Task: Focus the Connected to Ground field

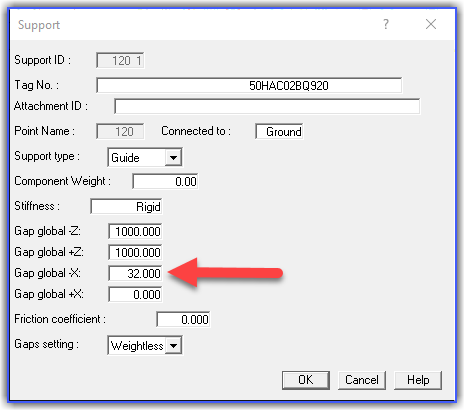Action: click(279, 131)
